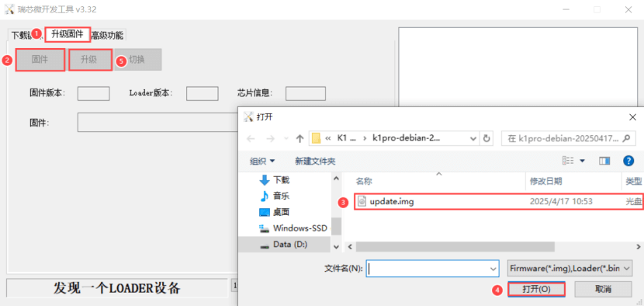
Task: Click the log output panel
Action: 518,68
